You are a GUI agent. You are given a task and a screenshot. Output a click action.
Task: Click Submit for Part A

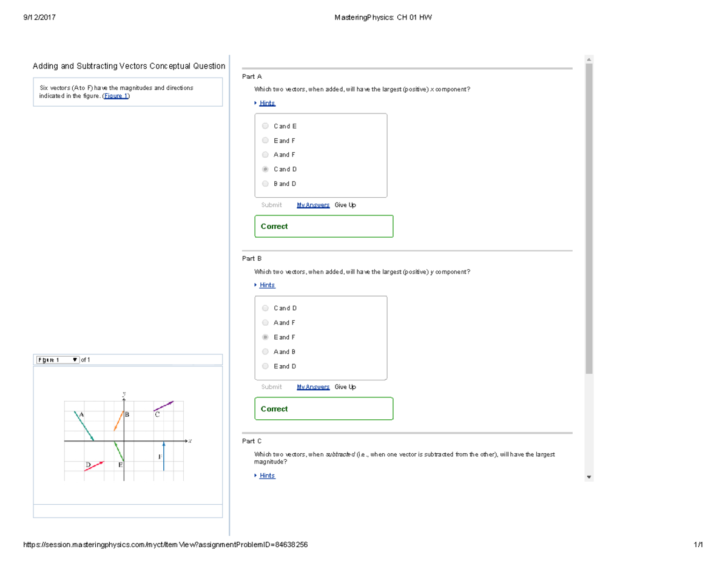(x=272, y=204)
